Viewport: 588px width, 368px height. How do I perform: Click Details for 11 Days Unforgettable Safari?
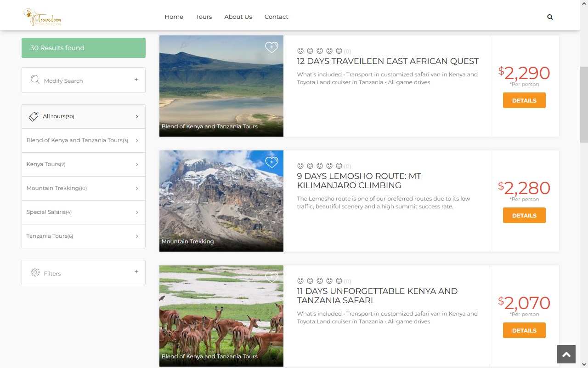pyautogui.click(x=524, y=330)
